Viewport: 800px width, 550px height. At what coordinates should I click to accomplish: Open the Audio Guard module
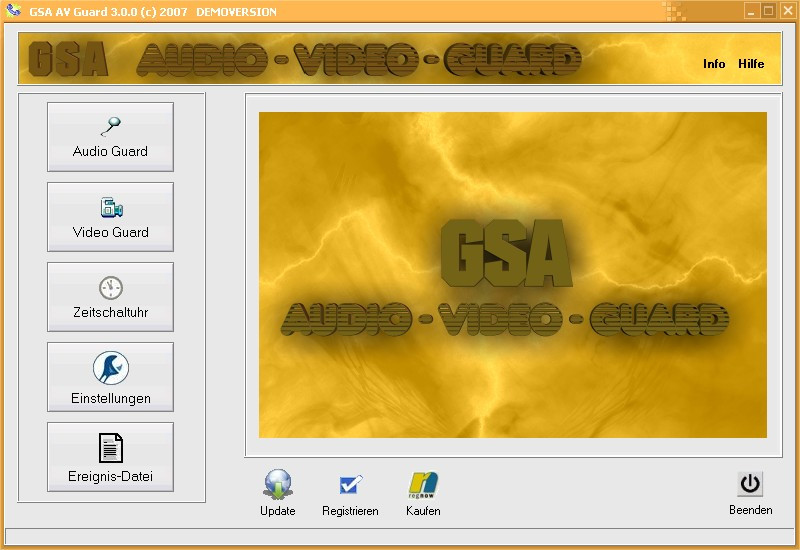point(110,137)
